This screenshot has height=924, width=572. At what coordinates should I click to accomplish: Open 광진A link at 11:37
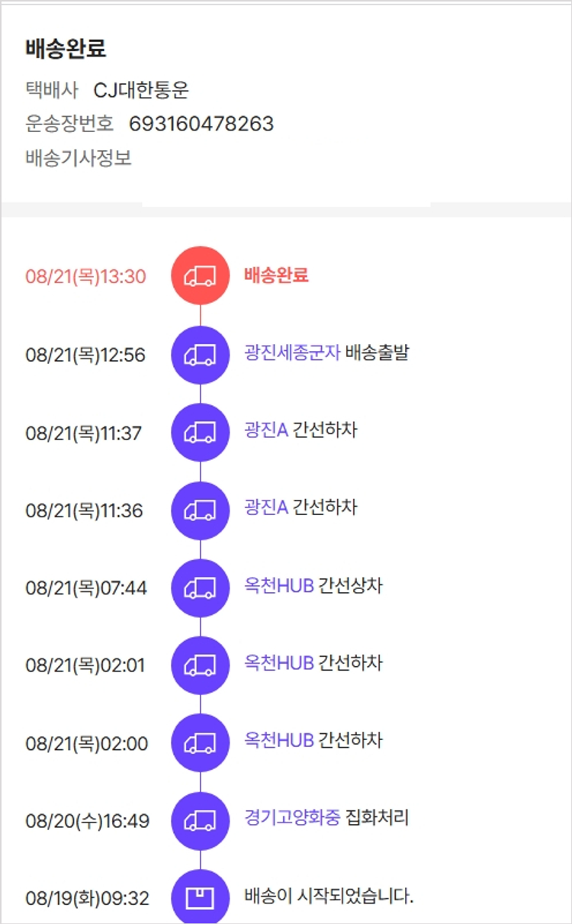tap(266, 430)
